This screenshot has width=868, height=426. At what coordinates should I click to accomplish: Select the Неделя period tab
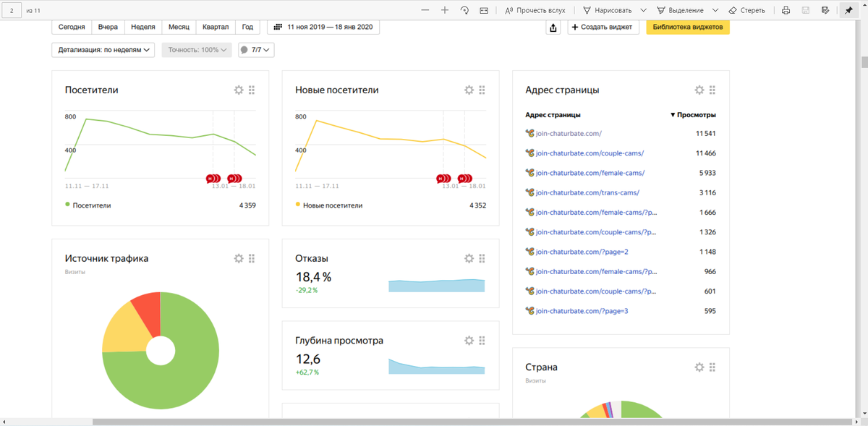[x=143, y=27]
